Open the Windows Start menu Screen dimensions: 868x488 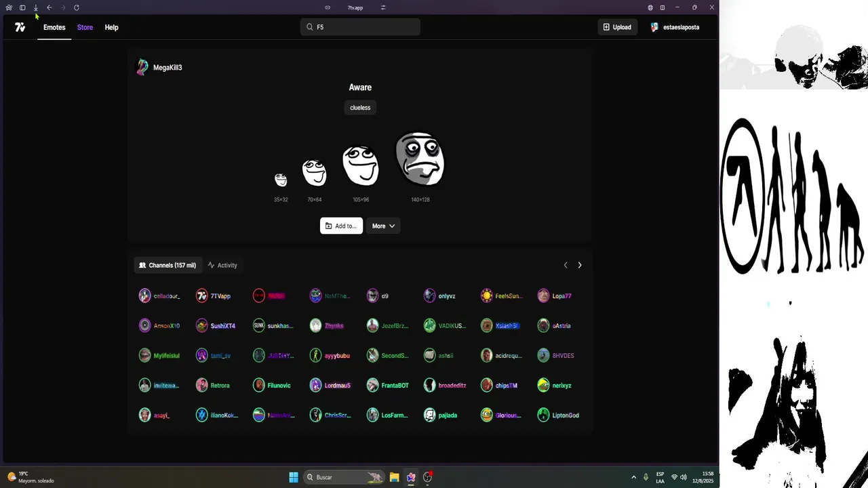tap(294, 477)
